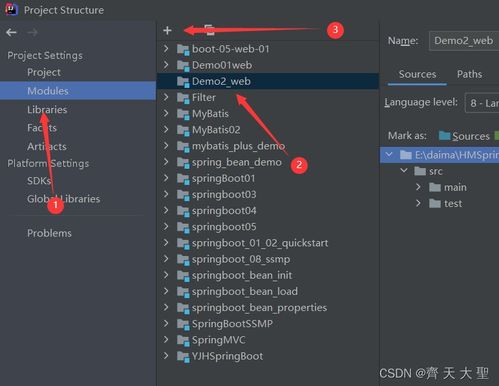This screenshot has width=499, height=386.
Task: Go back with the left arrow icon
Action: (x=11, y=32)
